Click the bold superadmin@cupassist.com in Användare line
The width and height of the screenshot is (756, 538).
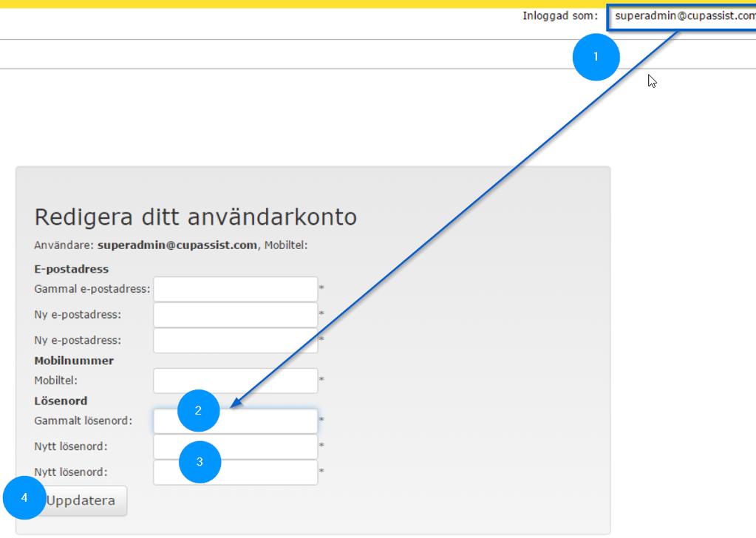177,245
